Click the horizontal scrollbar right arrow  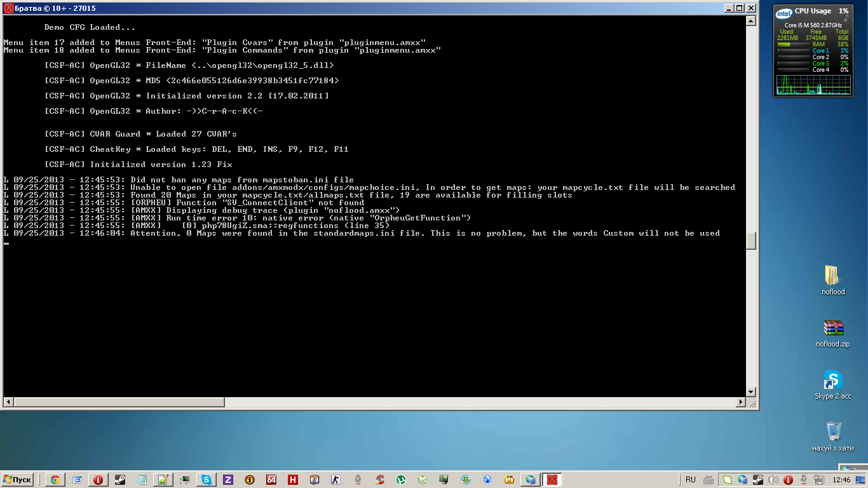[741, 402]
